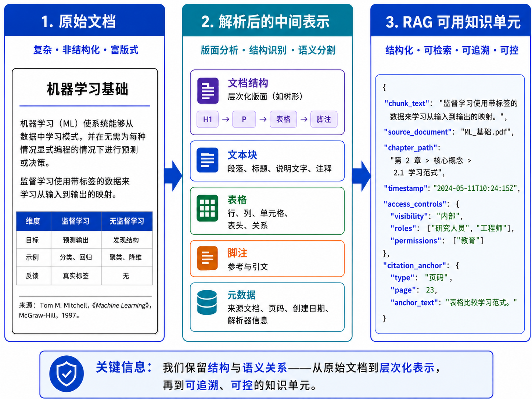Click the 目标 row label cell

pos(33,240)
